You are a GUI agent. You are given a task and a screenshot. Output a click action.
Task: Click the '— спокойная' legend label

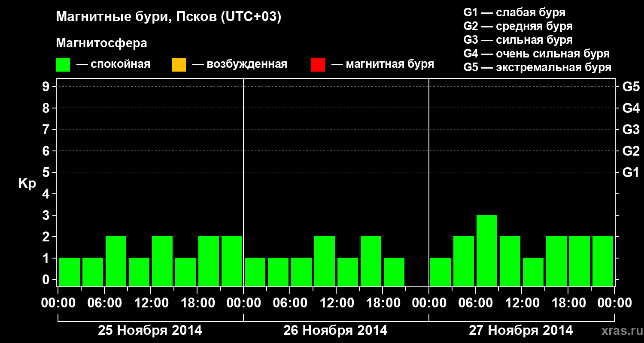click(x=113, y=64)
